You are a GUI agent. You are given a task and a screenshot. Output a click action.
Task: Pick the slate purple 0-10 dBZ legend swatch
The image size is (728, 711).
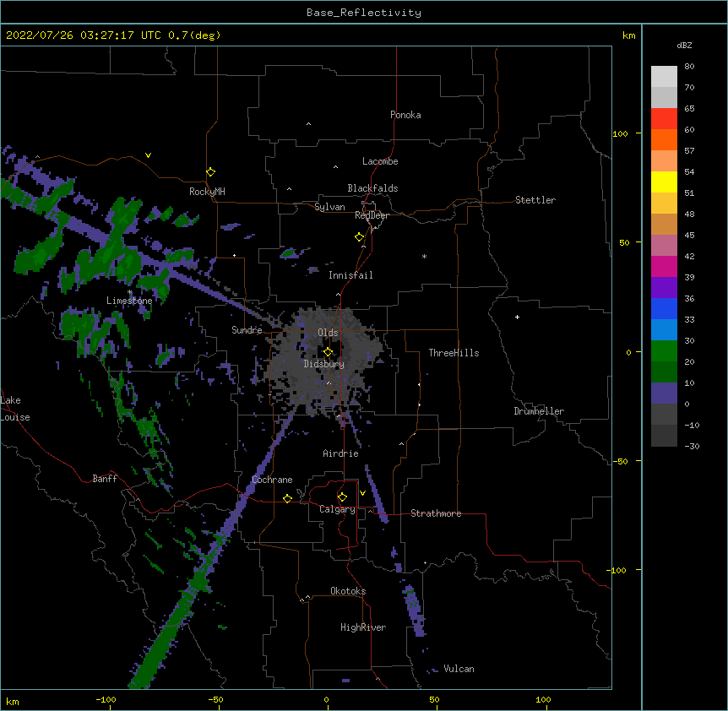point(664,393)
